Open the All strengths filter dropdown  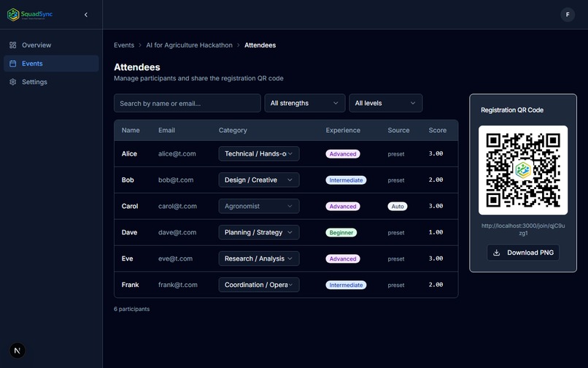(x=304, y=103)
